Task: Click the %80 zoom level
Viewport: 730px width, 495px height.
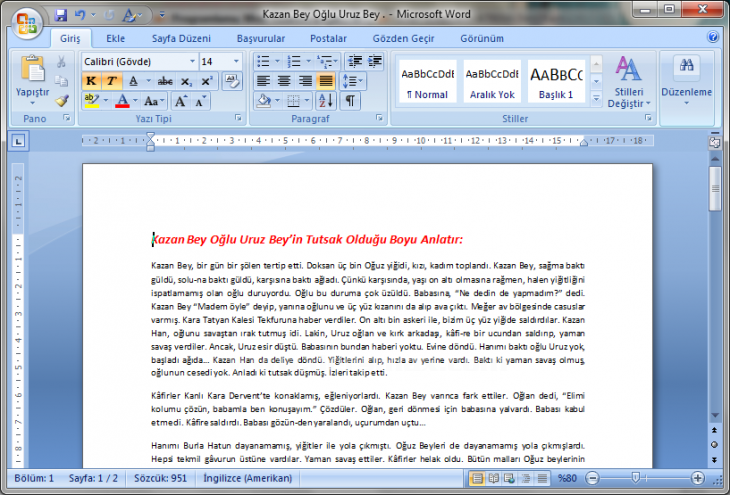Action: pyautogui.click(x=567, y=478)
